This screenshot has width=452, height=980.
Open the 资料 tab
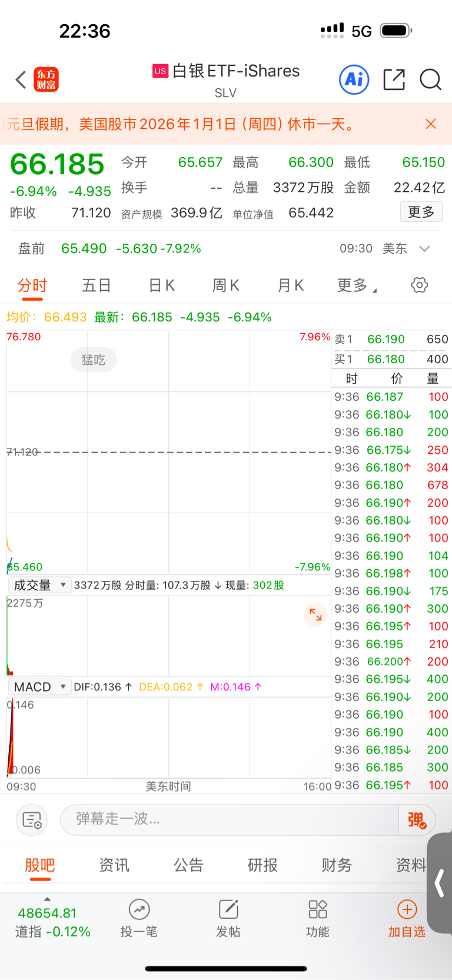[411, 865]
